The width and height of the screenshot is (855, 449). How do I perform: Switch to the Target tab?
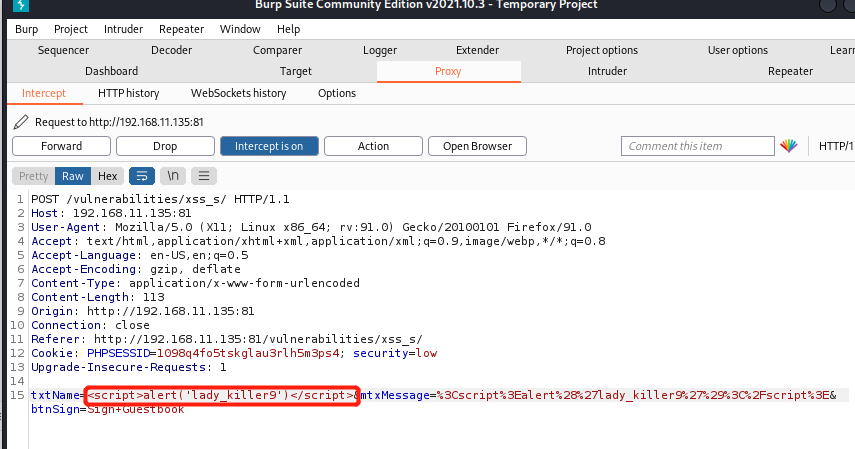pyautogui.click(x=296, y=71)
